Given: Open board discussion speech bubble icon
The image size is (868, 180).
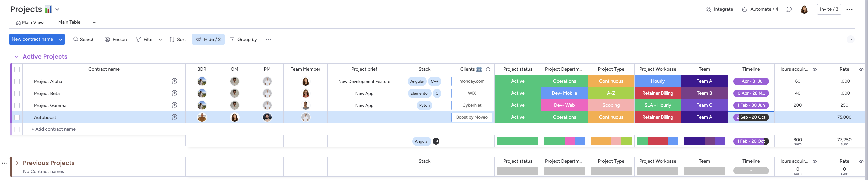Looking at the screenshot, I should click(x=789, y=9).
